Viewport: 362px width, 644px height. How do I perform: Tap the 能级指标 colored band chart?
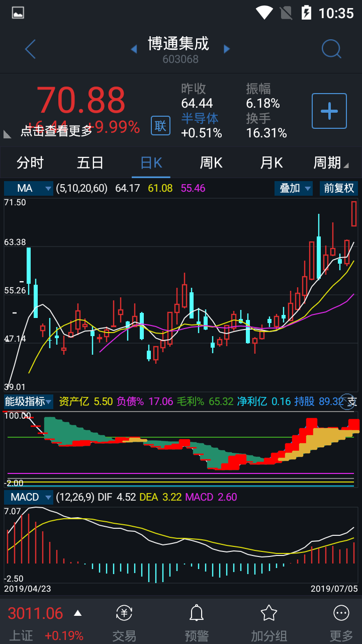181,449
